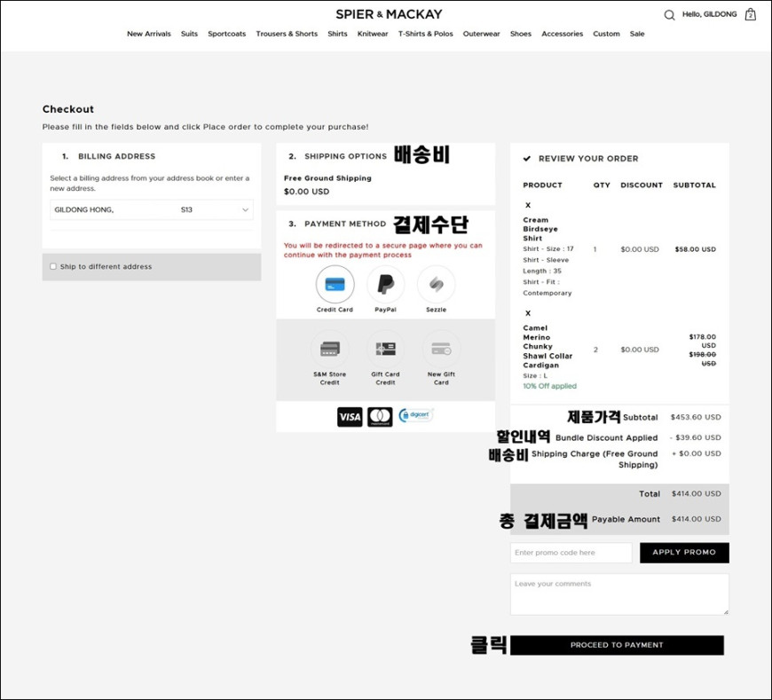Click Proceed to Payment button

click(x=617, y=645)
